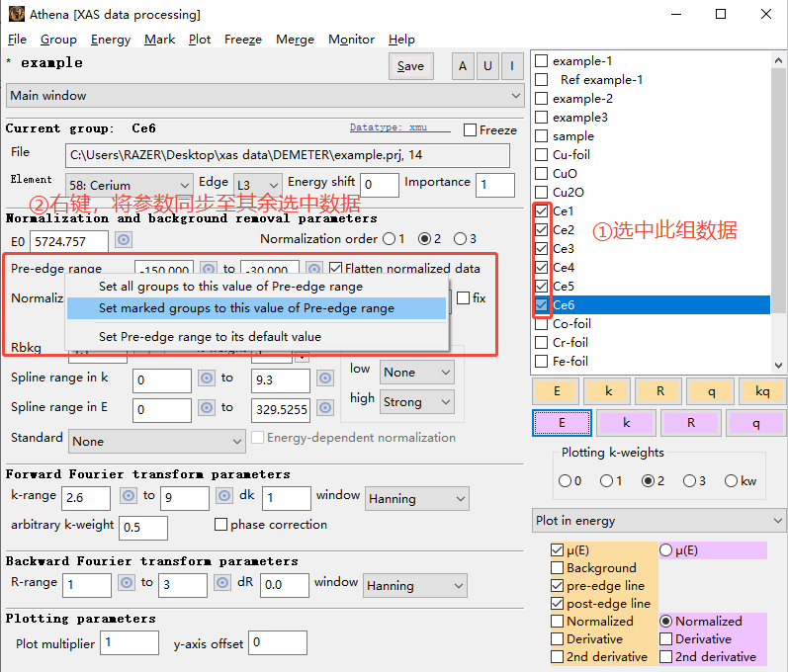Click pluck icon next to R-range start value
The width and height of the screenshot is (788, 672).
(128, 583)
